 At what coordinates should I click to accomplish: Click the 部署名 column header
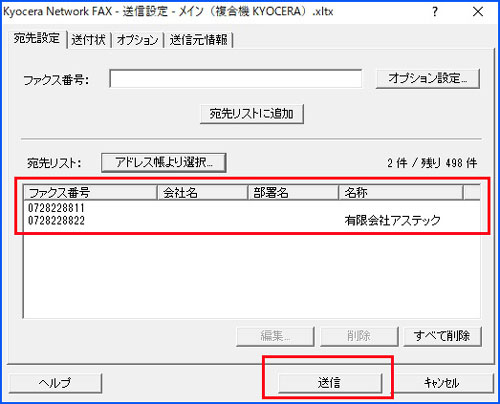click(293, 193)
